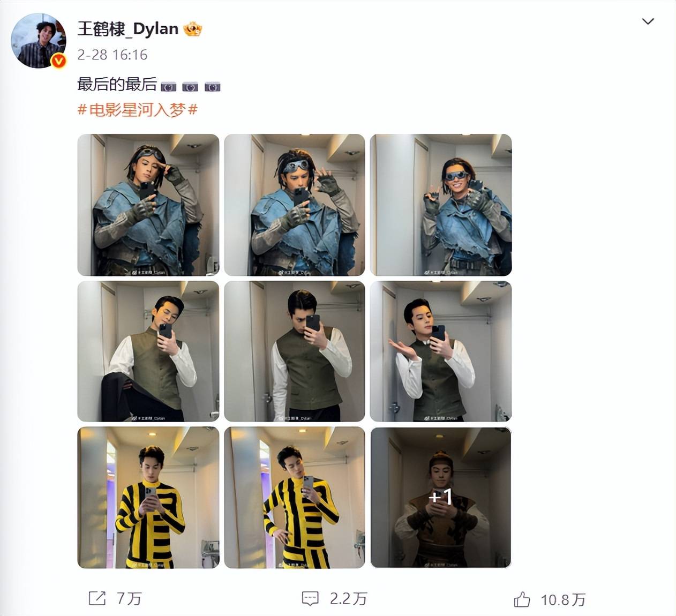
Task: Click the 10.8万 like count
Action: coord(563,599)
